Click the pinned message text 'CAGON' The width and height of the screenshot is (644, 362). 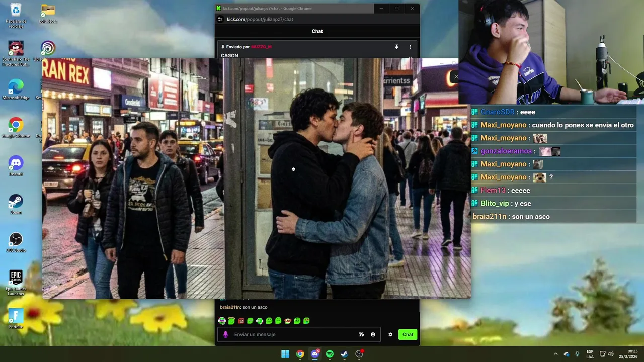pyautogui.click(x=229, y=55)
